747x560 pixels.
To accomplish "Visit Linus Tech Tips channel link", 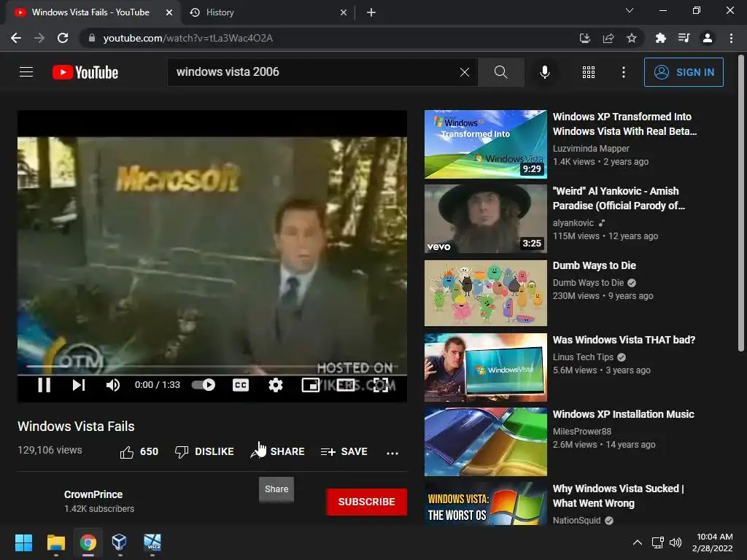I will [583, 357].
